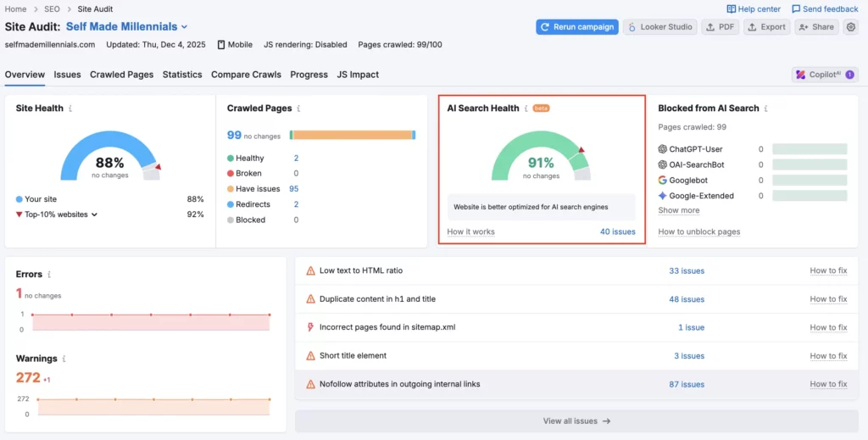This screenshot has height=440, width=868.
Task: Click the Errors info icon
Action: coord(49,275)
